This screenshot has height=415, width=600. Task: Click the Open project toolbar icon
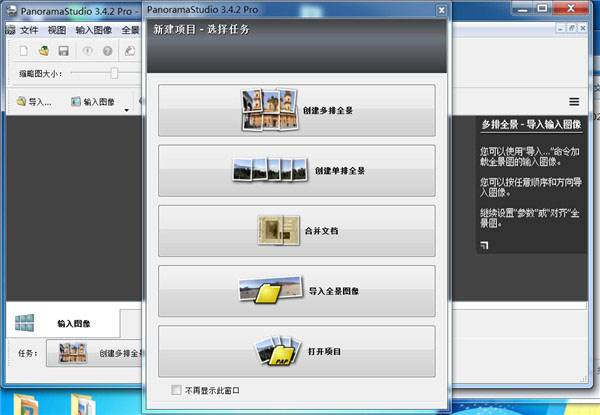pos(44,51)
